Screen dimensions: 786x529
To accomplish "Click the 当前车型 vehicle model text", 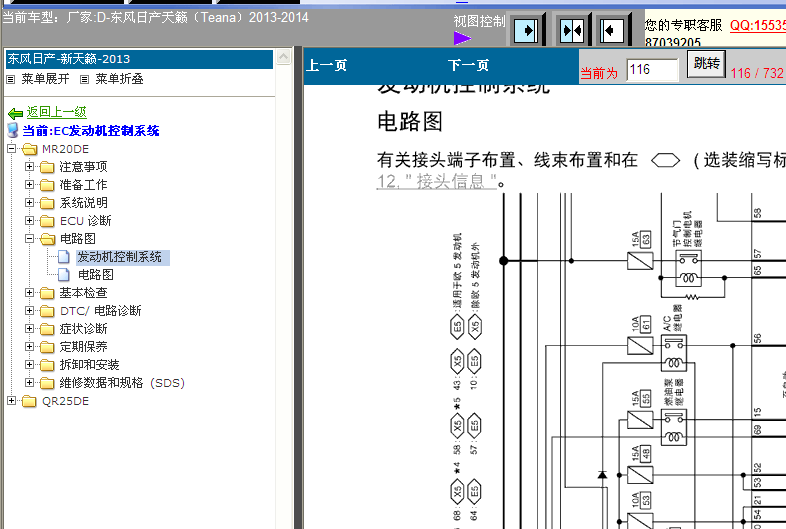I will tap(155, 18).
